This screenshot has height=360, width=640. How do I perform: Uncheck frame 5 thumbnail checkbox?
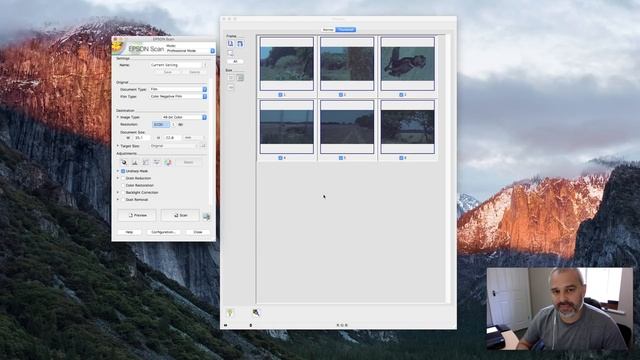341,158
